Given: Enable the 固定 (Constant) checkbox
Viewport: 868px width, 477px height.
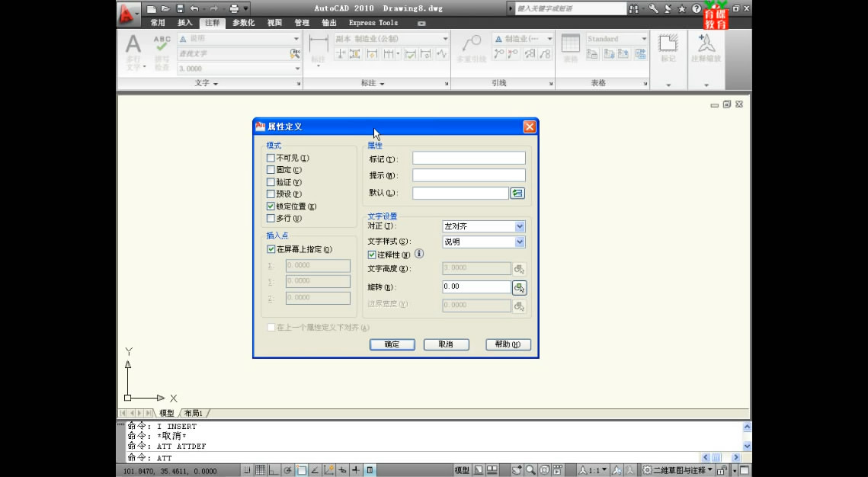Looking at the screenshot, I should [x=271, y=170].
